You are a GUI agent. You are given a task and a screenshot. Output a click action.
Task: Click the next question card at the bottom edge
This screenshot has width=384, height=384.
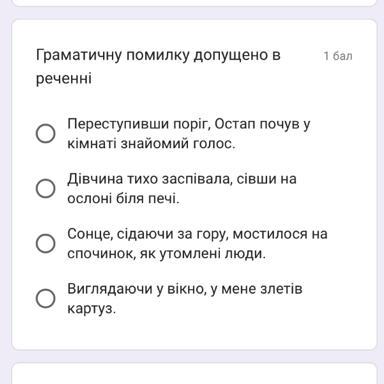point(194,373)
